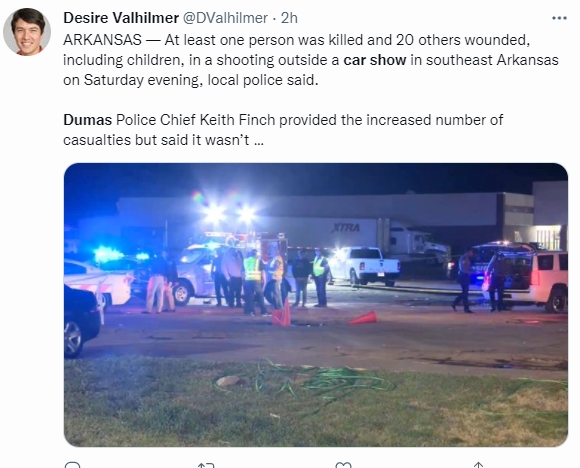Open Desire Valhilmer's profile picture
Viewport: 580px width, 468px height.
pyautogui.click(x=27, y=31)
